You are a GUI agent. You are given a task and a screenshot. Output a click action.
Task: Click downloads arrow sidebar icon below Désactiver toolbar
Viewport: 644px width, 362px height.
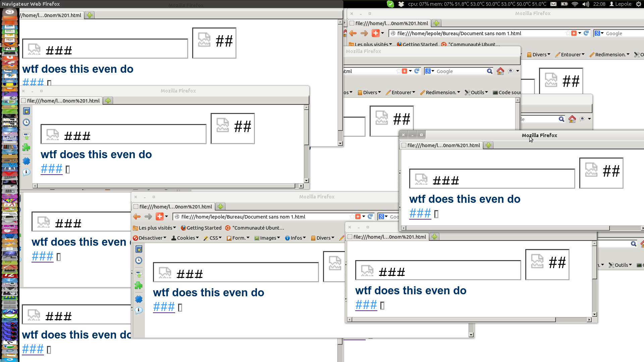(139, 274)
